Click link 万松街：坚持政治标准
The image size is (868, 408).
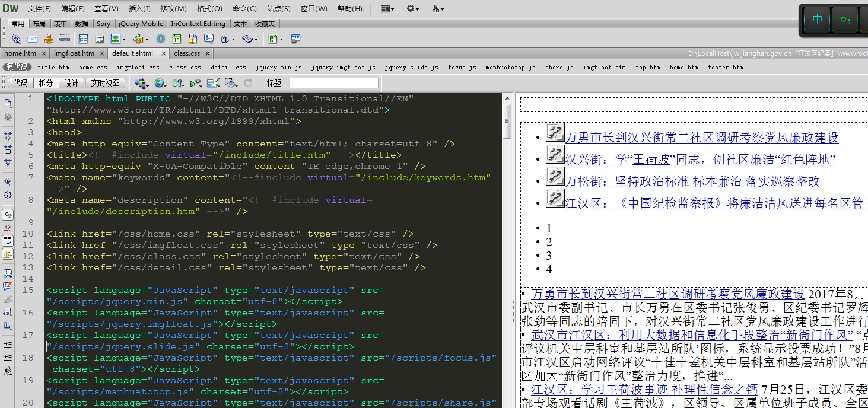[x=692, y=181]
